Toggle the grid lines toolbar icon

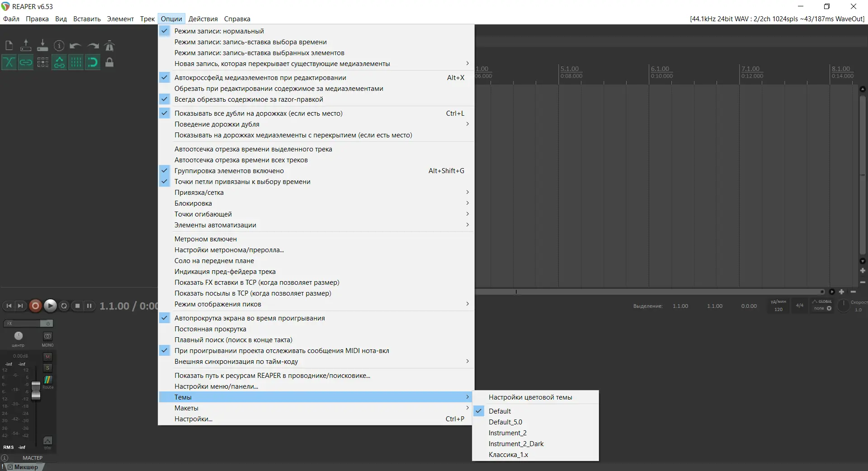(x=76, y=62)
